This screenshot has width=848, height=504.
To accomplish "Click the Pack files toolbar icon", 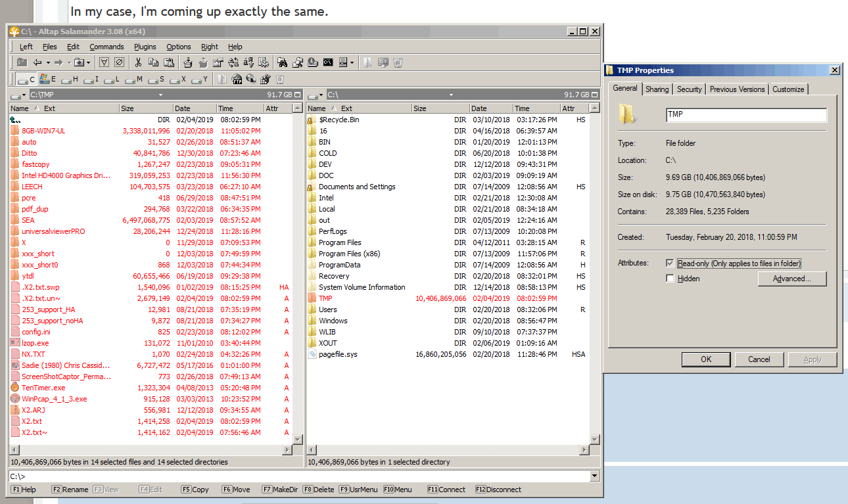I will [x=188, y=62].
